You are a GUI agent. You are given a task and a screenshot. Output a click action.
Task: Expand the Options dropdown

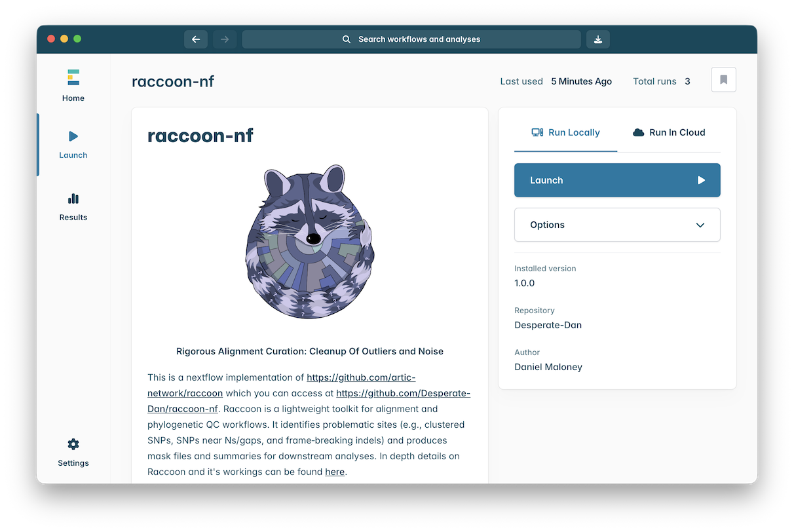coord(616,225)
